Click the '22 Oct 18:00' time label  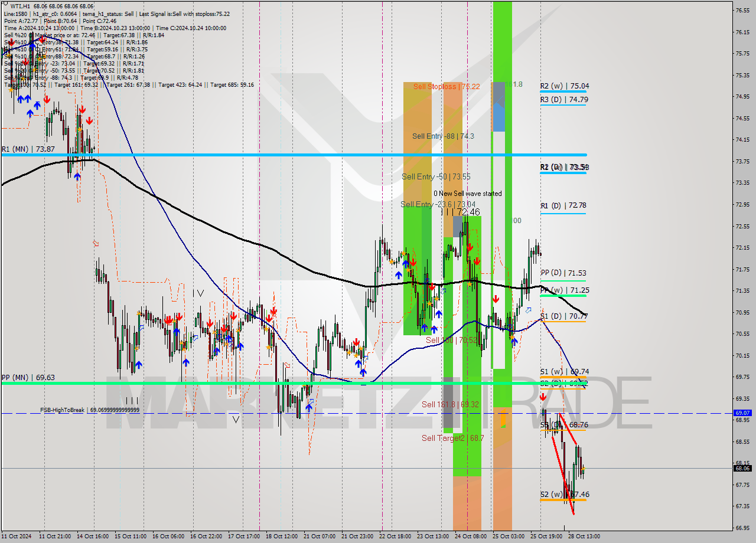pos(395,537)
